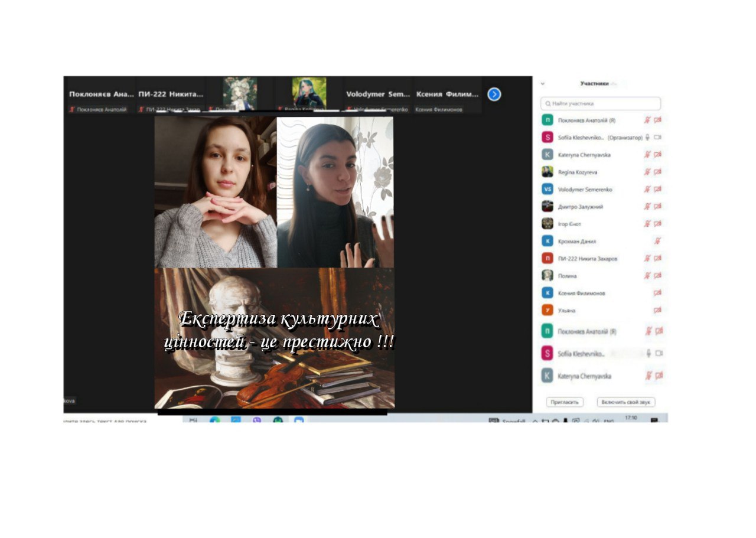The width and height of the screenshot is (756, 538).
Task: Click the photo of the woman in the black turtleneck
Action: 335,192
